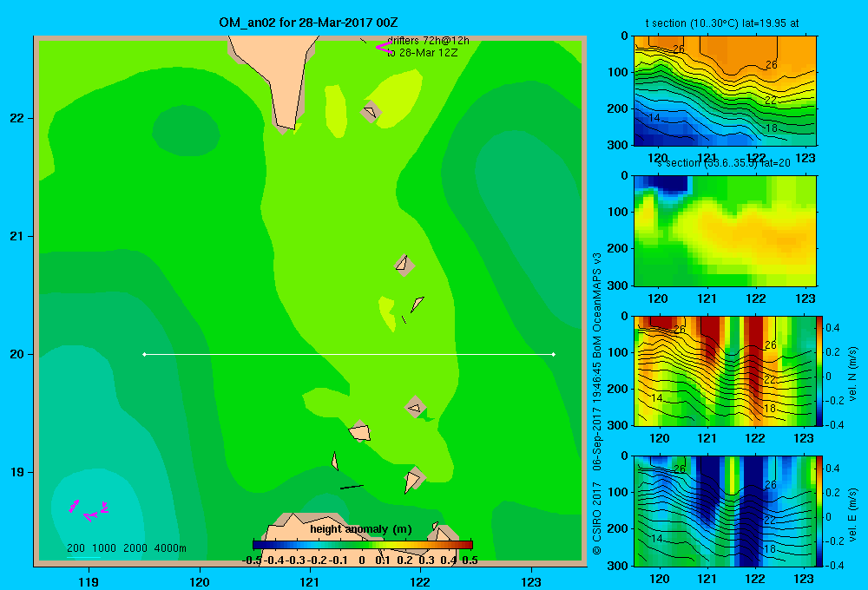Select the height anomaly colorbar under the main map
Screen dimensions: 868x590
click(x=363, y=545)
